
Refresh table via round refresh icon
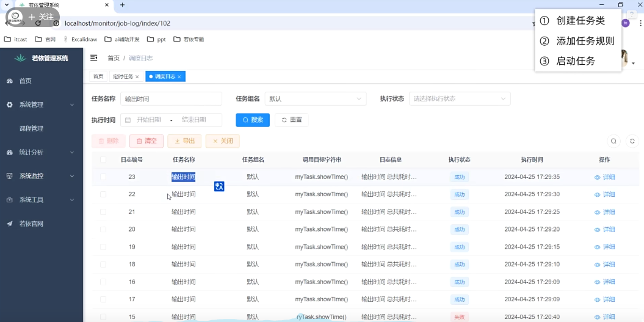632,141
